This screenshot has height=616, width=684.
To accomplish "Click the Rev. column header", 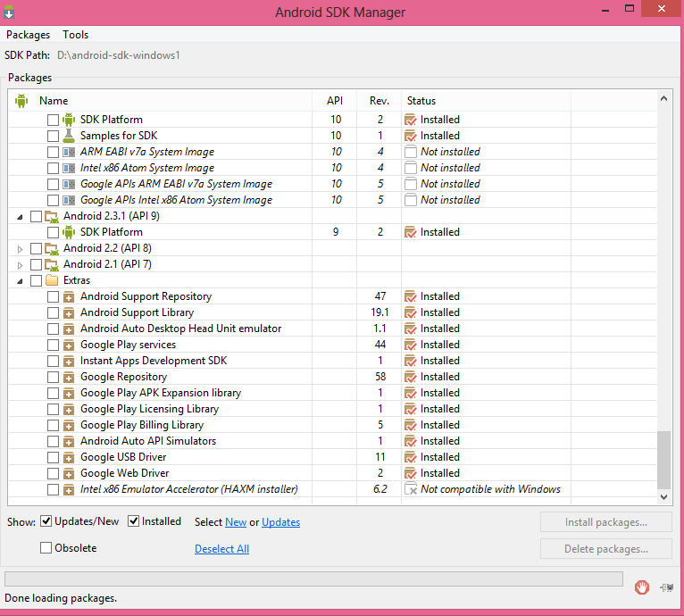I will tap(380, 101).
